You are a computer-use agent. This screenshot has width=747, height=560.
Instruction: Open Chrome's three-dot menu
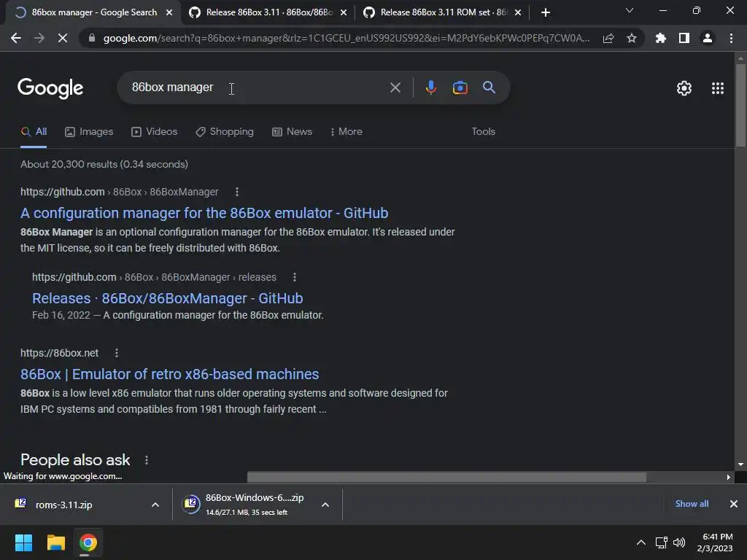(x=731, y=38)
